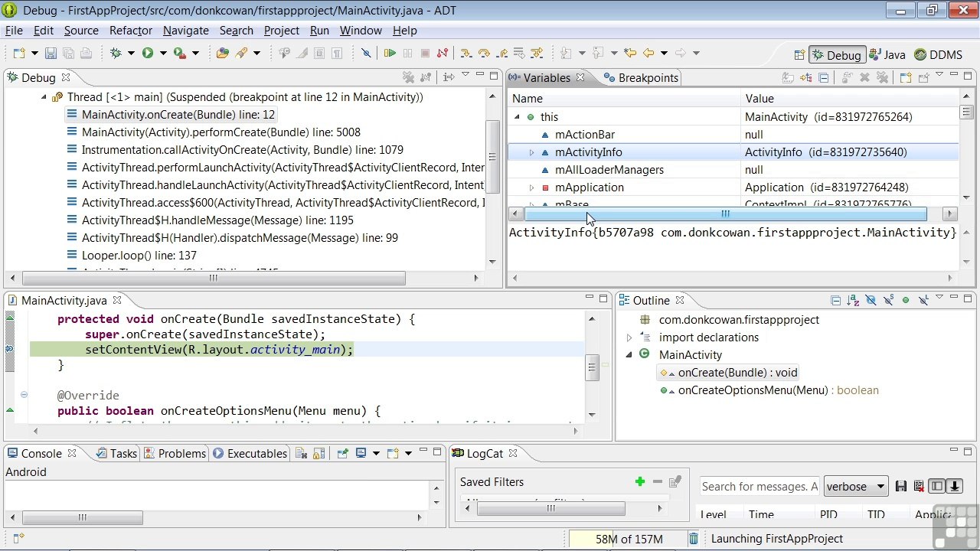Click the Skip All Breakpoints toolbar icon
The height and width of the screenshot is (551, 980).
(x=366, y=53)
